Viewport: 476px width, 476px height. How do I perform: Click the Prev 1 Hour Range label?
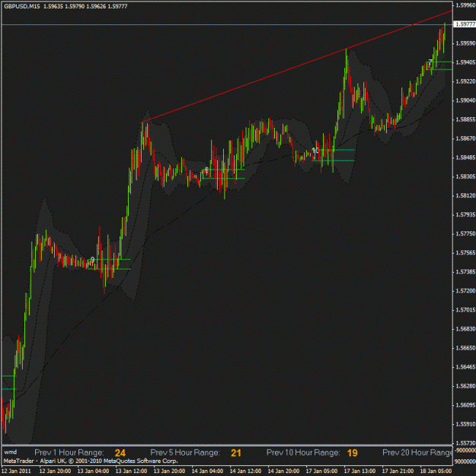coord(69,452)
